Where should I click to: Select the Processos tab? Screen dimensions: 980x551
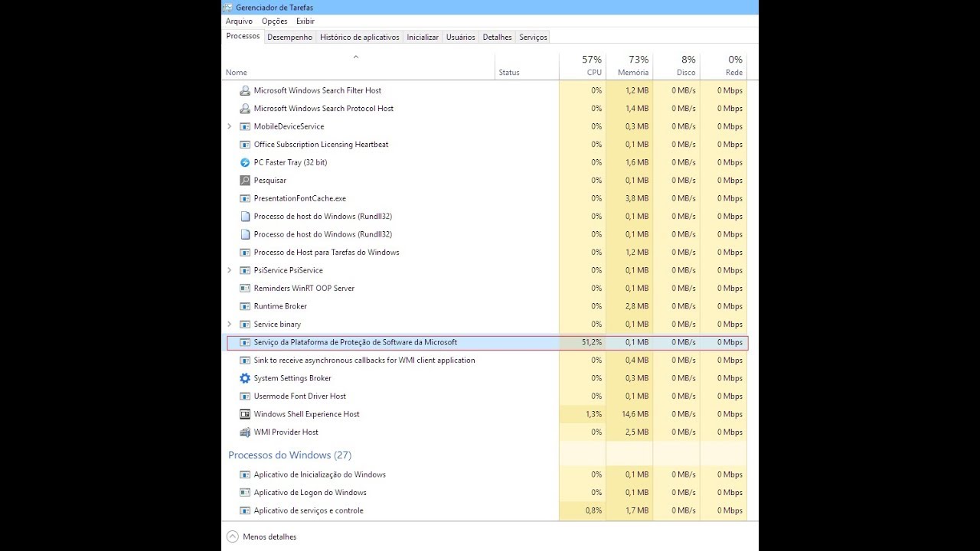point(243,36)
